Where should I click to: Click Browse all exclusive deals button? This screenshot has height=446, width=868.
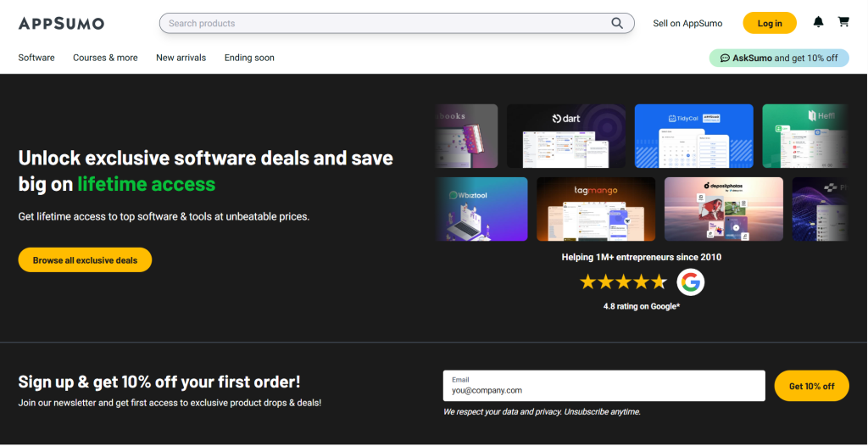pyautogui.click(x=85, y=259)
